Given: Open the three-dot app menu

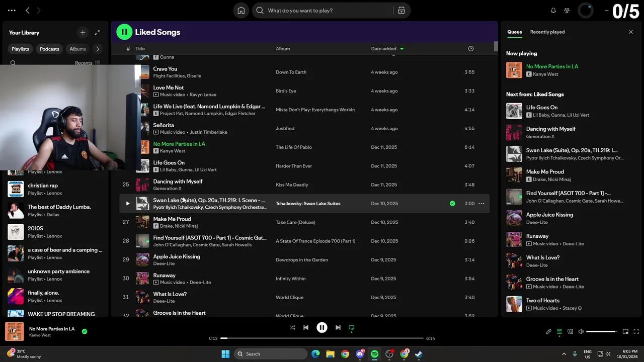Looking at the screenshot, I should (x=12, y=10).
